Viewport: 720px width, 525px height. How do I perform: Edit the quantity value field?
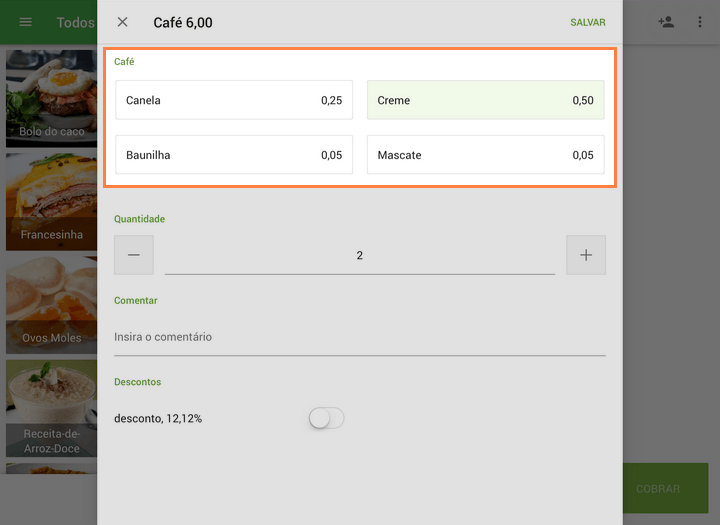pos(359,256)
